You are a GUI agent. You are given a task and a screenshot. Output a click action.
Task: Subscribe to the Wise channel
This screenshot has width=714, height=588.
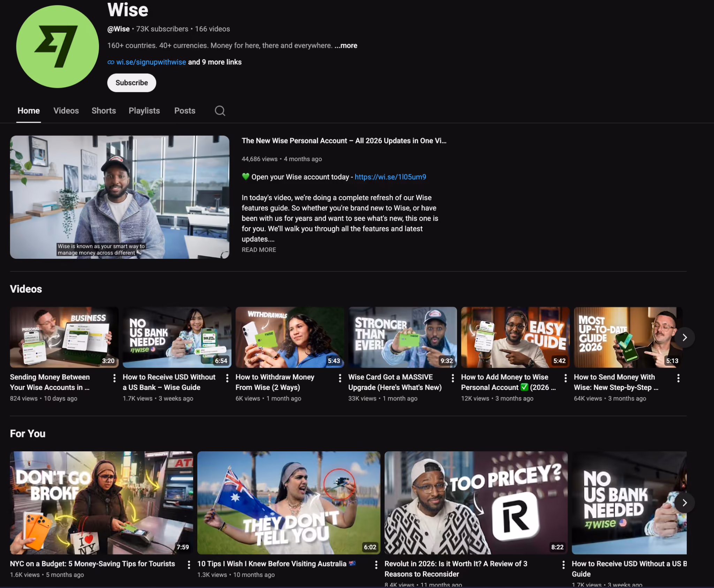point(132,83)
